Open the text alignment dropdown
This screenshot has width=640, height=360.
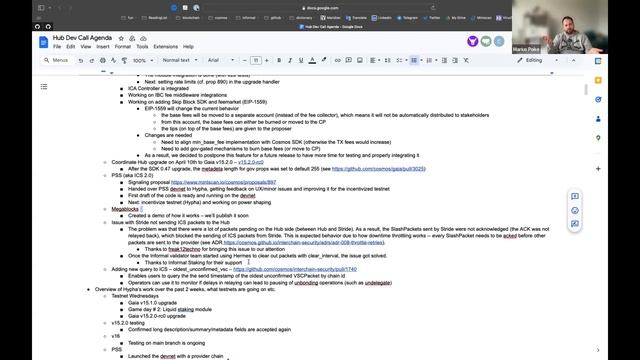pos(375,60)
